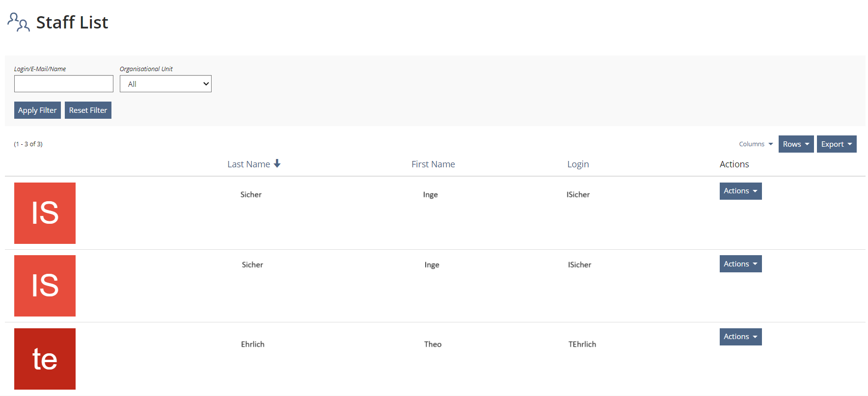
Task: Click the TEhrlich login entry
Action: point(582,344)
